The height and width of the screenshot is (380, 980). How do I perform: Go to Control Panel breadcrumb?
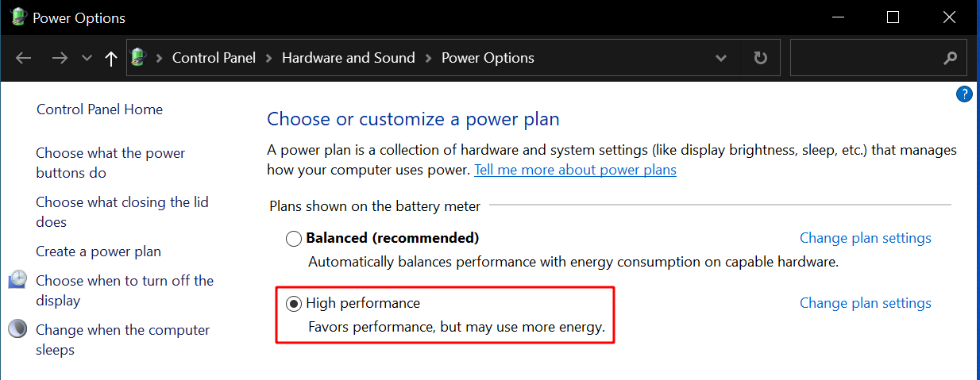[214, 58]
